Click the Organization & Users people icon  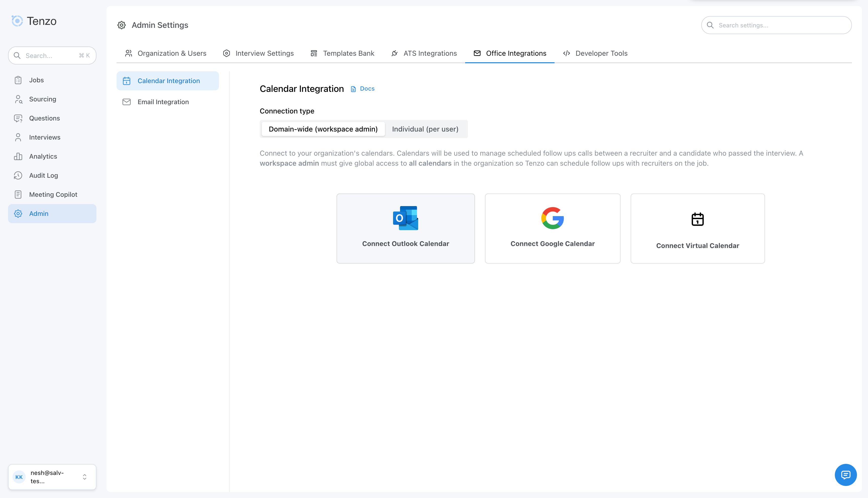pos(129,53)
